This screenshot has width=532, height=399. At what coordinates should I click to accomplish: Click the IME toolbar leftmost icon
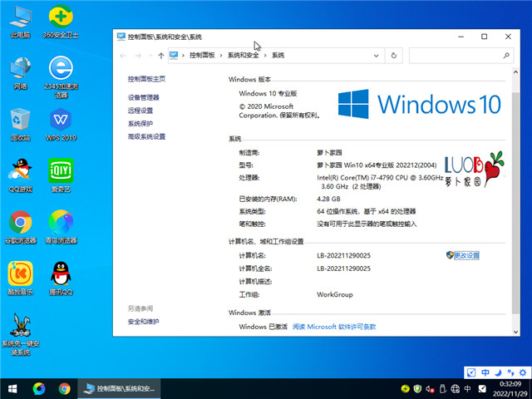(471, 372)
